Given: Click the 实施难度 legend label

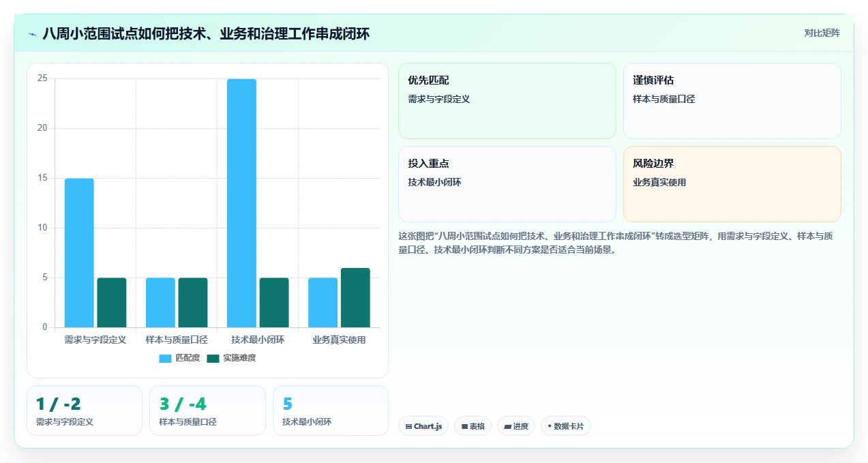Looking at the screenshot, I should [239, 358].
